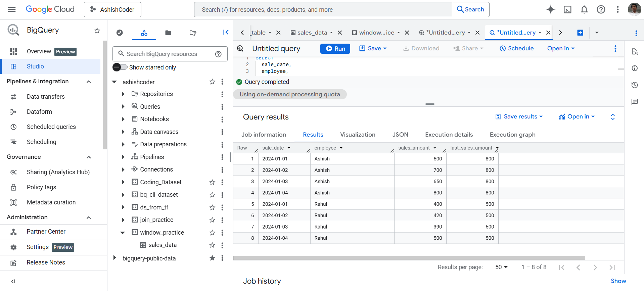Switch to the JSON results tab
Viewport: 644px width, 291px height.
point(400,135)
